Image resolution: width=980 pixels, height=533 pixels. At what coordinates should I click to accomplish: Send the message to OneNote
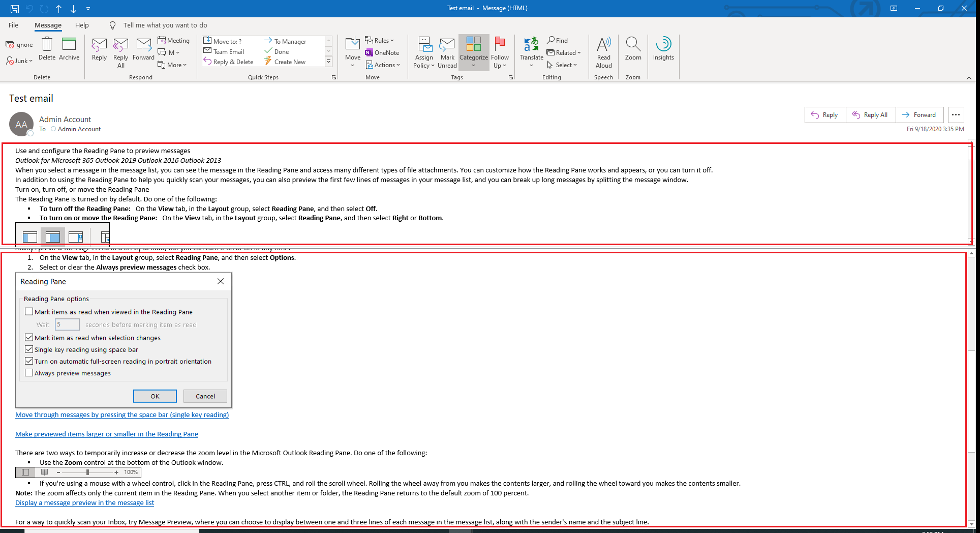pos(382,52)
